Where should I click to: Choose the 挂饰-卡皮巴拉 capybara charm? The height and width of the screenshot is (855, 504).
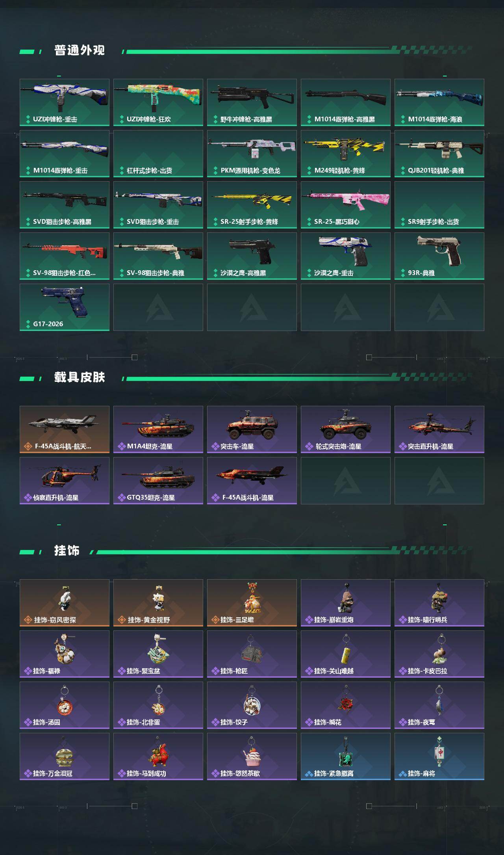tap(439, 654)
